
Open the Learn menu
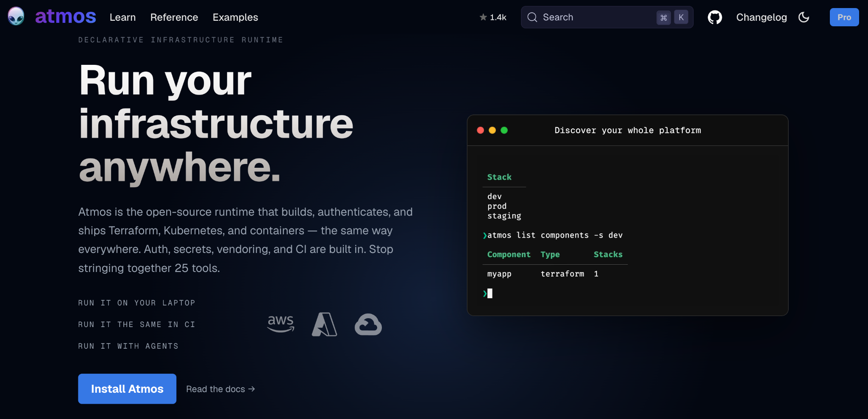click(122, 17)
